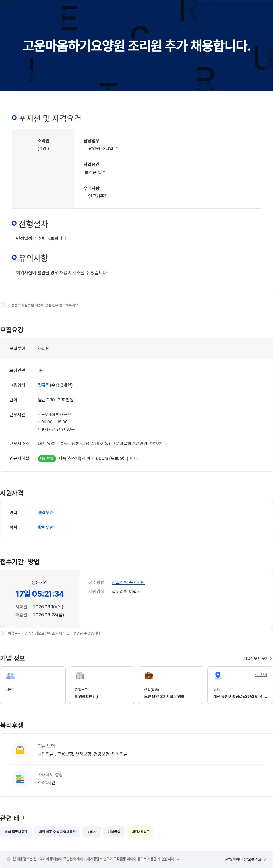Open 지도보기 in the location card
Viewport: 273px width, 868px height.
click(x=260, y=675)
